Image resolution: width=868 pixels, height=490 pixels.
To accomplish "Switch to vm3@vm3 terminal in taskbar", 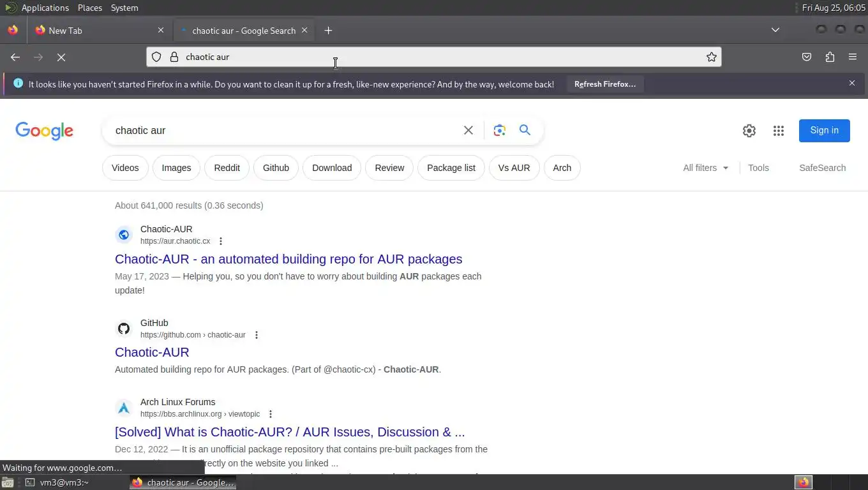I will 64,482.
